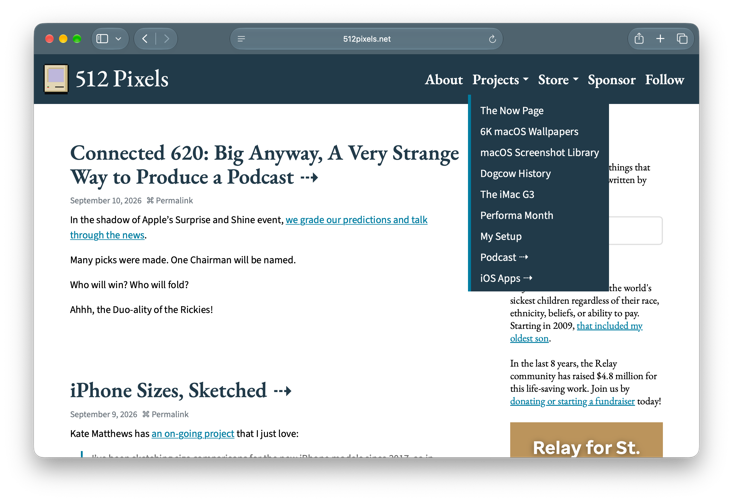733x502 pixels.
Task: Follow 'we grade our predictions' link
Action: (x=249, y=227)
